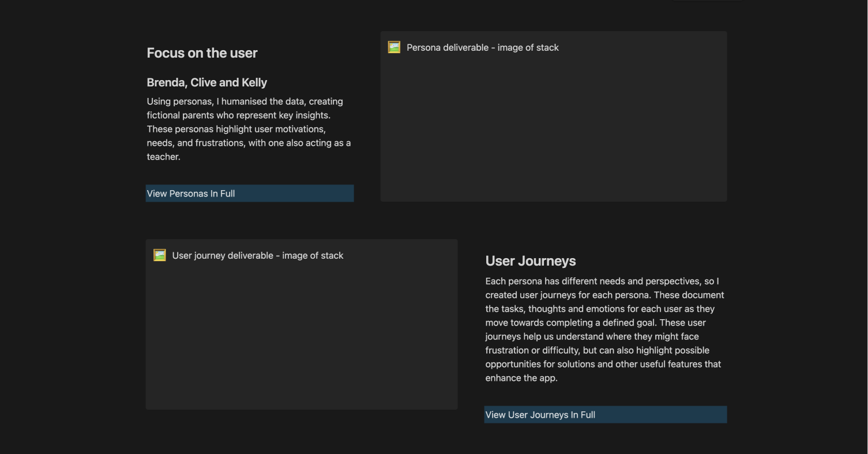Screen dimensions: 868x454
Task: Click the Brenda, Clive and Kelly subheading
Action: [206, 82]
